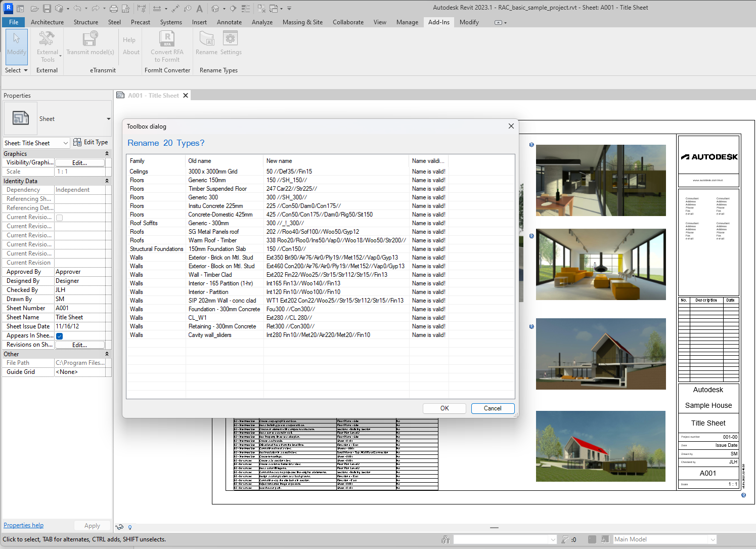Viewport: 756px width, 549px height.
Task: Click the Transmit model(s) icon
Action: [90, 39]
